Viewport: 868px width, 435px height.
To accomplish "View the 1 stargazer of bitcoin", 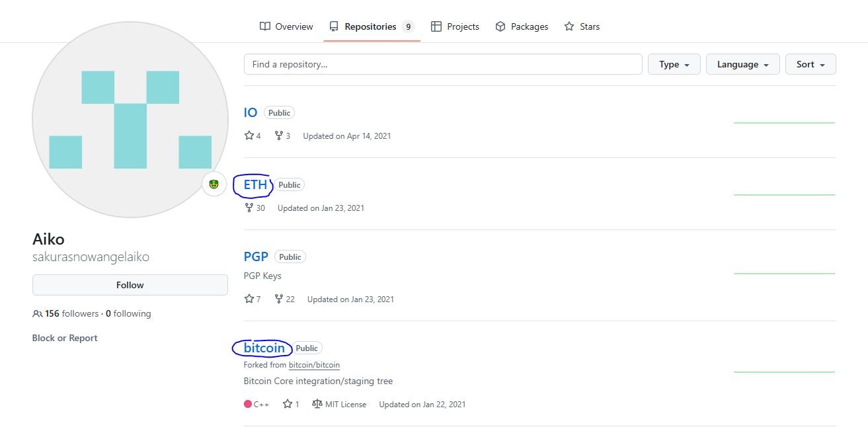I will coord(291,404).
